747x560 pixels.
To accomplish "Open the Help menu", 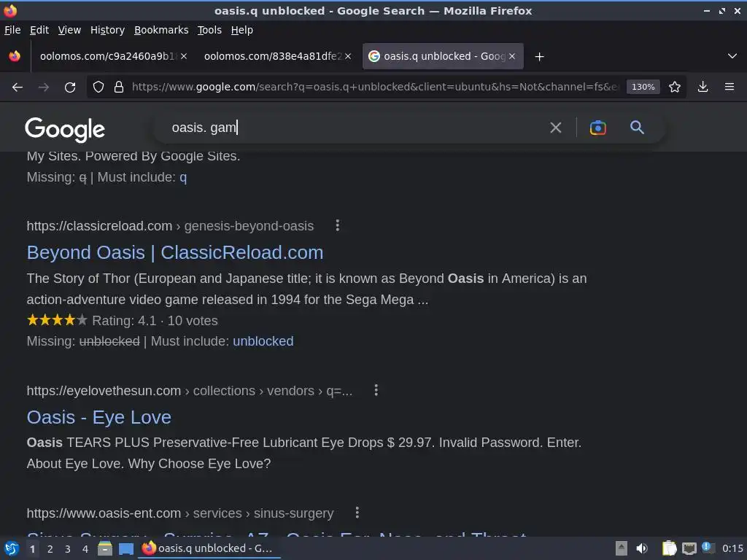I will coord(242,30).
